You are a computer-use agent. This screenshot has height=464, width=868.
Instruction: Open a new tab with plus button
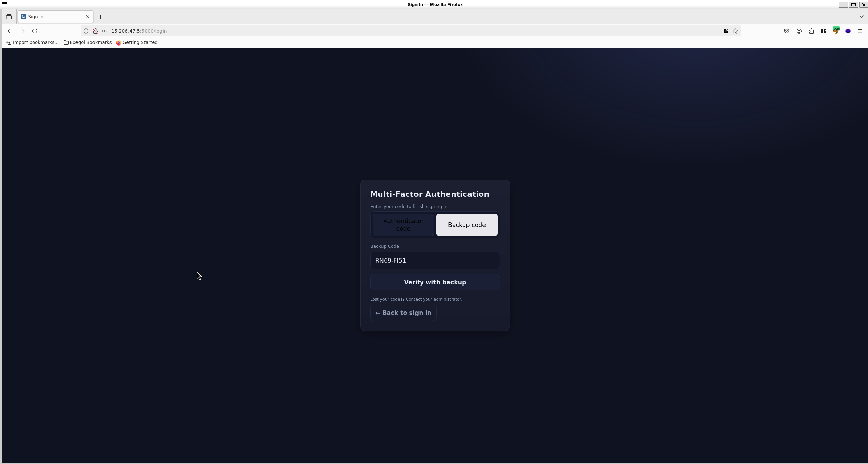click(100, 17)
